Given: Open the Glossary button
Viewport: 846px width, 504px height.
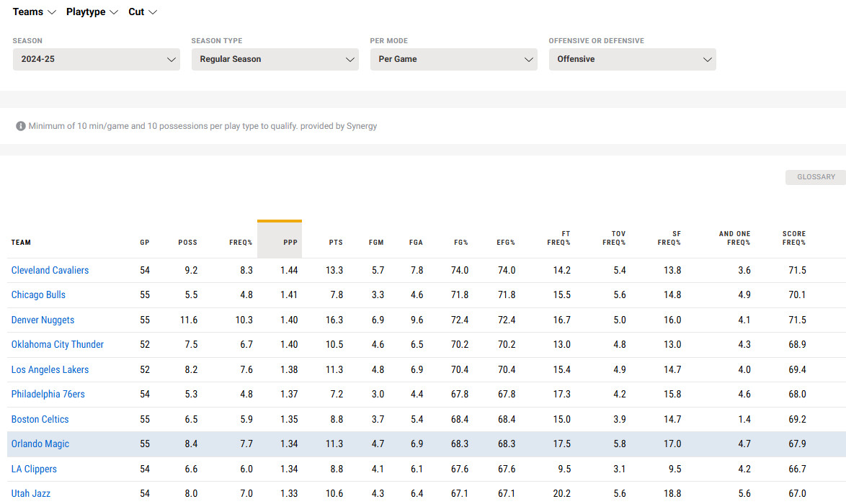Looking at the screenshot, I should coord(816,177).
